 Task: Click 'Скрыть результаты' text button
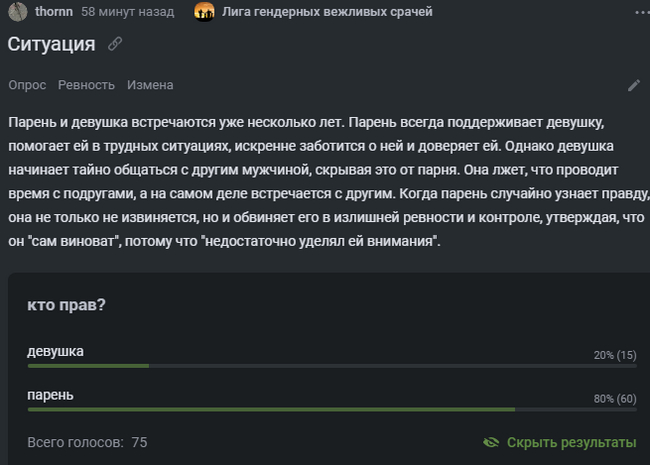(571, 442)
